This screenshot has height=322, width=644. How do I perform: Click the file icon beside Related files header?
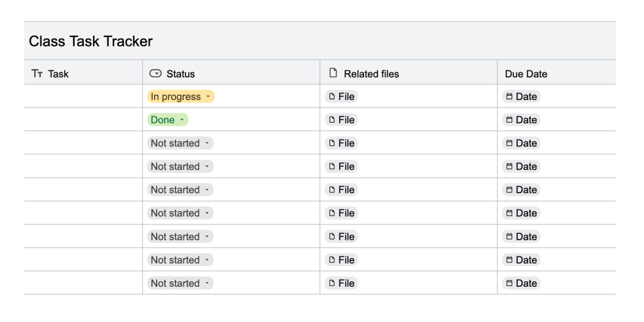[x=333, y=73]
